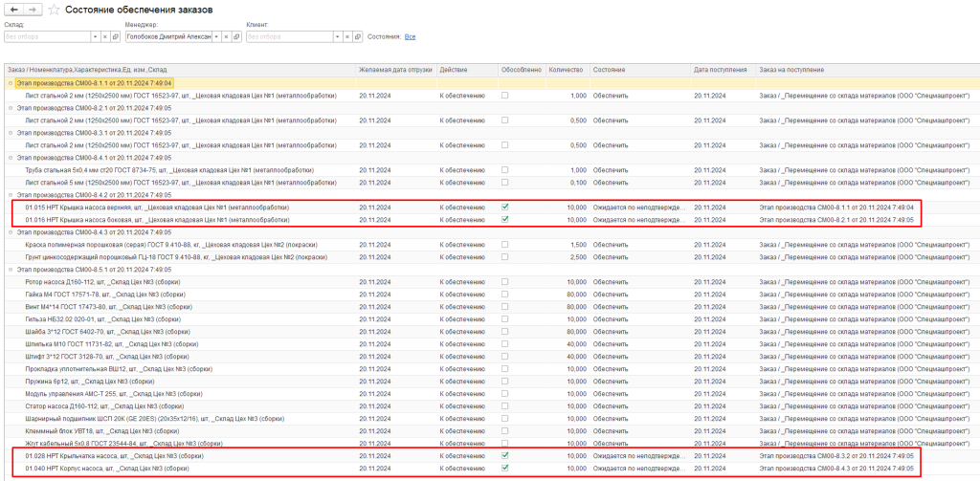Select row Шарнирный подшипник ШСП 20К
The height and width of the screenshot is (481, 980).
[491, 419]
